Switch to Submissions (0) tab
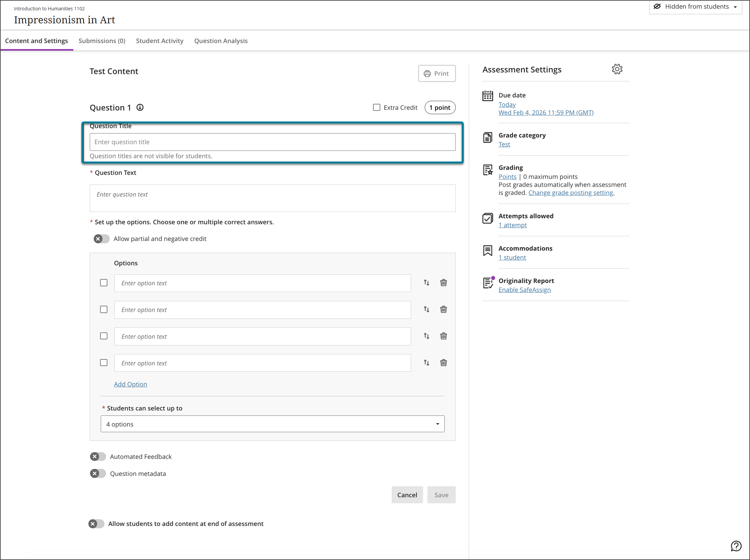Viewport: 750px width, 560px height. [102, 41]
